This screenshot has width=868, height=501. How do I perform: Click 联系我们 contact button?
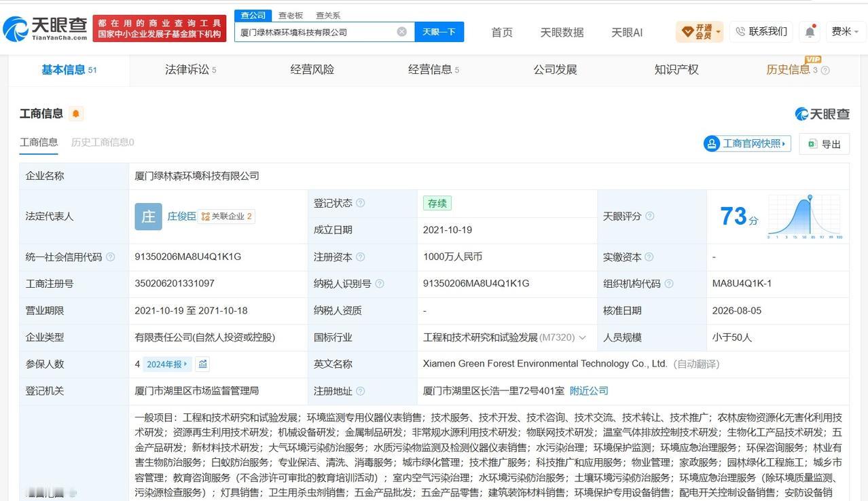tap(761, 31)
